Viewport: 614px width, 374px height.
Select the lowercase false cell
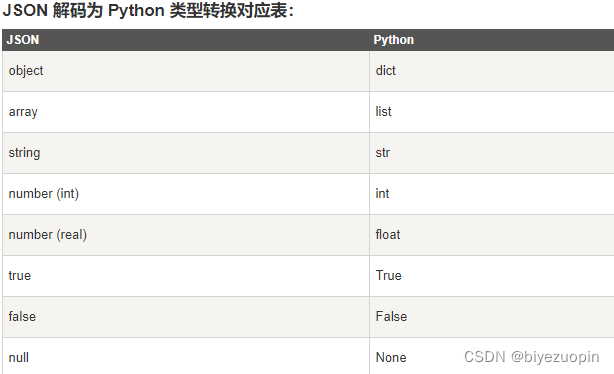pyautogui.click(x=186, y=317)
